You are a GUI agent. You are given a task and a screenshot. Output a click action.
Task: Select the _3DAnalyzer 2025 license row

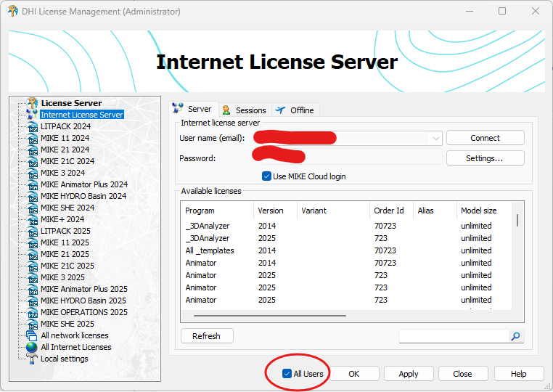[x=346, y=238]
